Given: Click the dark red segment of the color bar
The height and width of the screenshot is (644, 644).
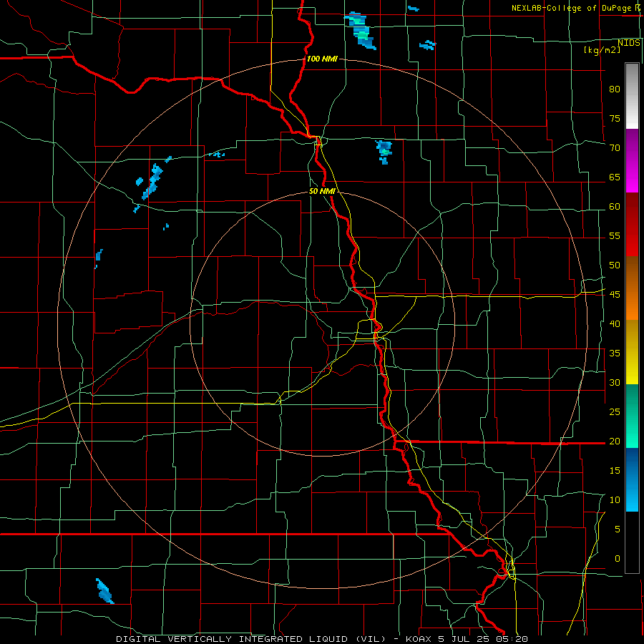Looking at the screenshot, I should coord(632,225).
